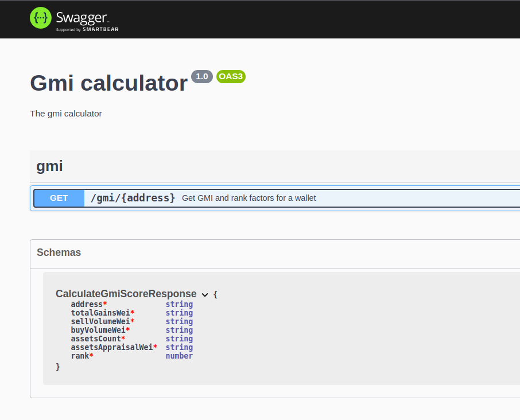Select the assetsCount property name
Image resolution: width=520 pixels, height=420 pixels.
(x=96, y=339)
